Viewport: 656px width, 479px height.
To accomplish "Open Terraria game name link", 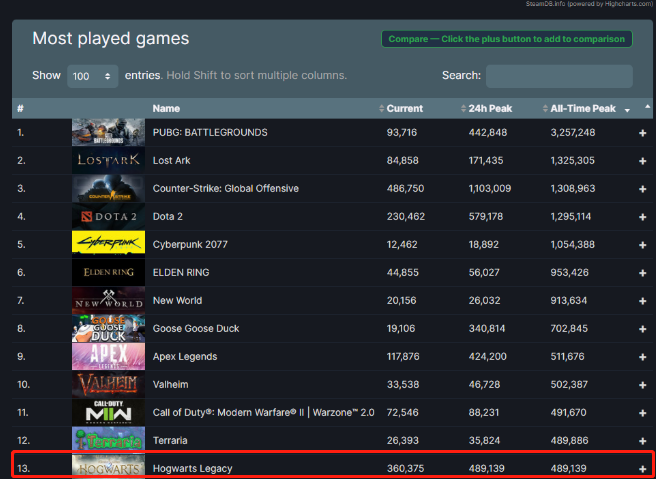I will click(x=170, y=441).
